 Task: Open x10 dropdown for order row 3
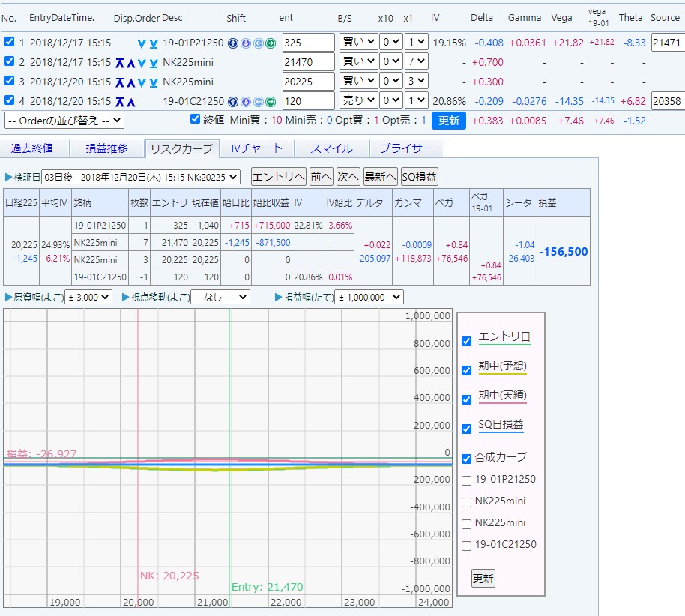pos(390,81)
